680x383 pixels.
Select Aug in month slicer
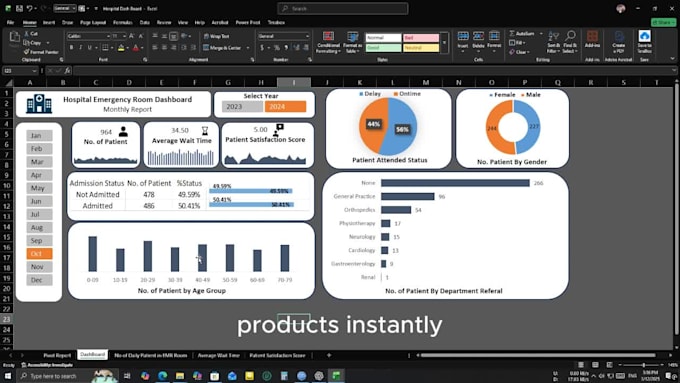tap(39, 227)
